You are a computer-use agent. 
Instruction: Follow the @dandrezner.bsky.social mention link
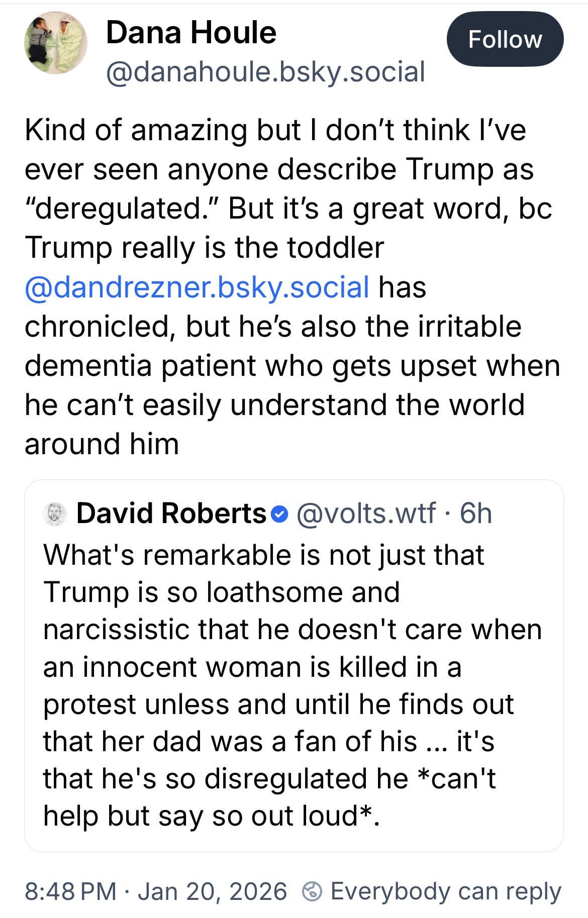click(x=197, y=287)
